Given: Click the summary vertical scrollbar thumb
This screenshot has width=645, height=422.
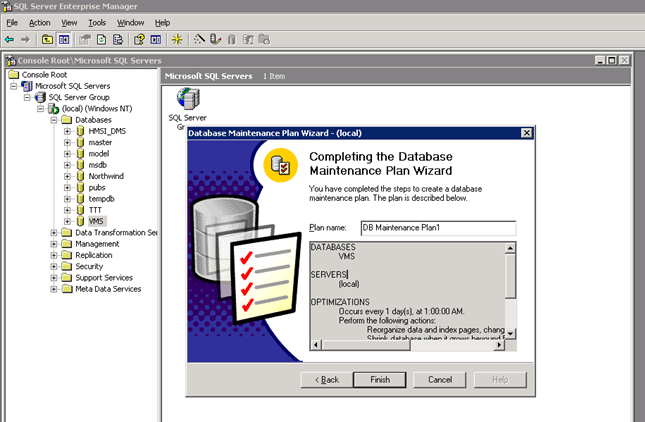Looking at the screenshot, I should click(x=510, y=276).
